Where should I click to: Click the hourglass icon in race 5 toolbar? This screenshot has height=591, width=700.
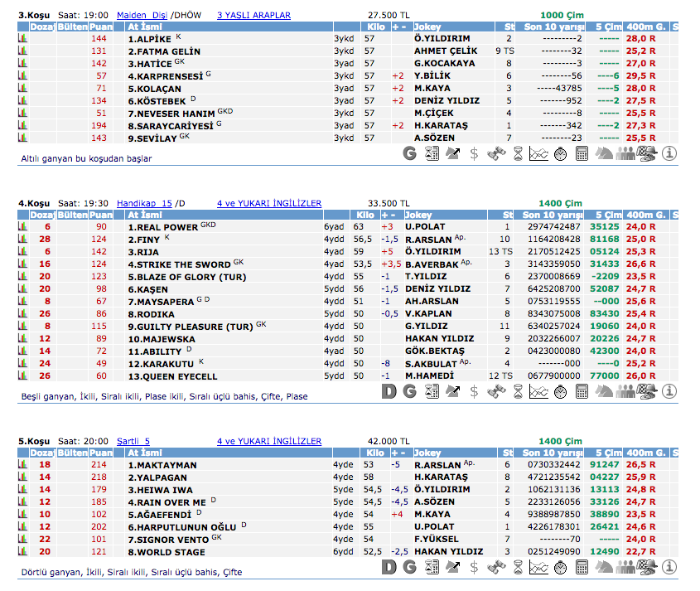[518, 567]
